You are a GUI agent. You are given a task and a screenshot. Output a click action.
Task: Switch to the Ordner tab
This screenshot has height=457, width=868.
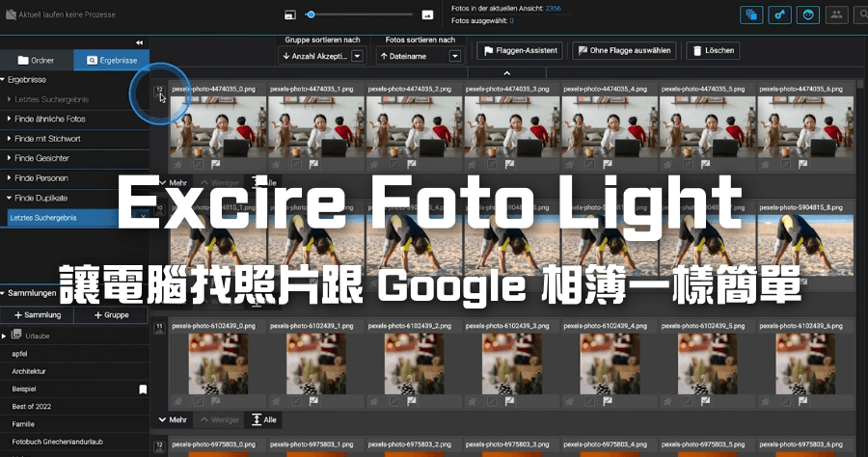37,61
